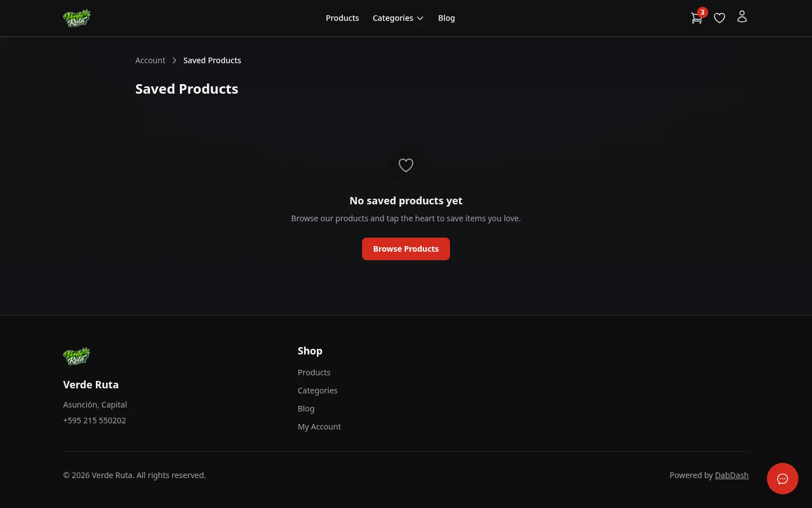Open the Categories chevron arrow

tap(420, 18)
